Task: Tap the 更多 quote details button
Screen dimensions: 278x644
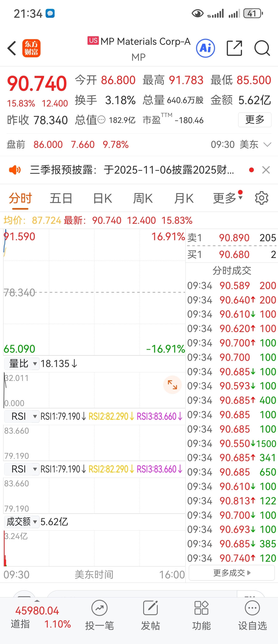Action: point(255,120)
